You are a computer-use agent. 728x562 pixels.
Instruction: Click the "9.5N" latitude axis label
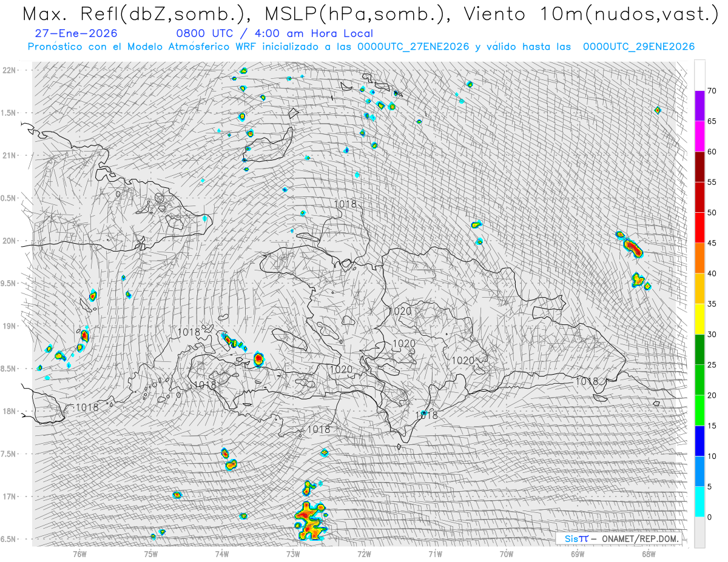click(x=8, y=284)
